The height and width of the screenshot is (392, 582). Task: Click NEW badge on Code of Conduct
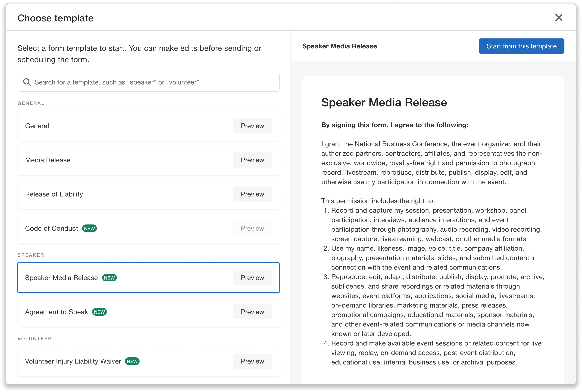[90, 228]
